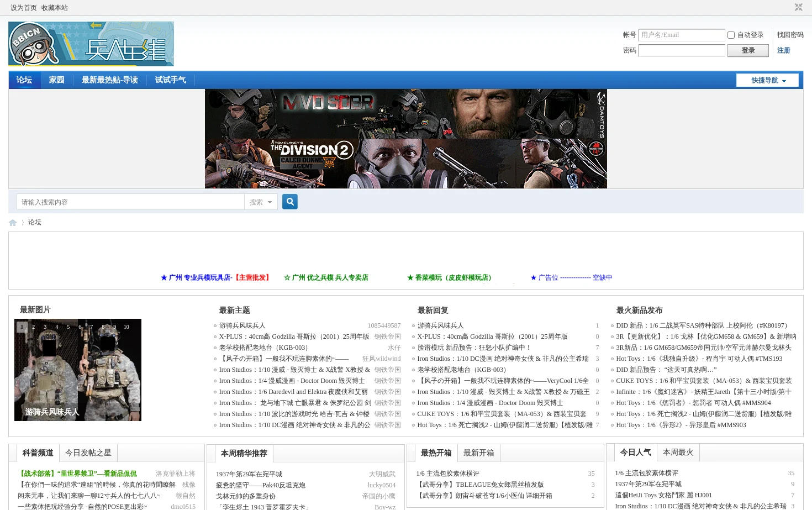Open the 香菜模玩（皮皮虾模玩店） ad link
This screenshot has width=812, height=510.
tap(451, 277)
